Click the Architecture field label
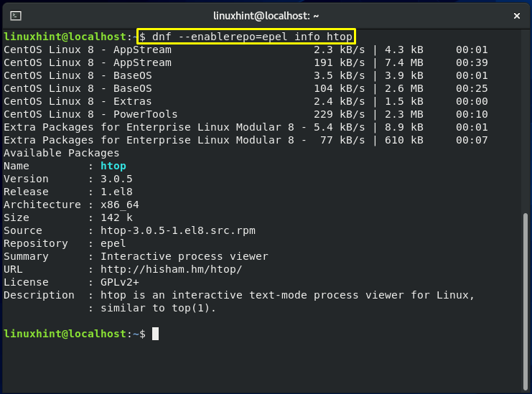The image size is (532, 394). (x=42, y=205)
